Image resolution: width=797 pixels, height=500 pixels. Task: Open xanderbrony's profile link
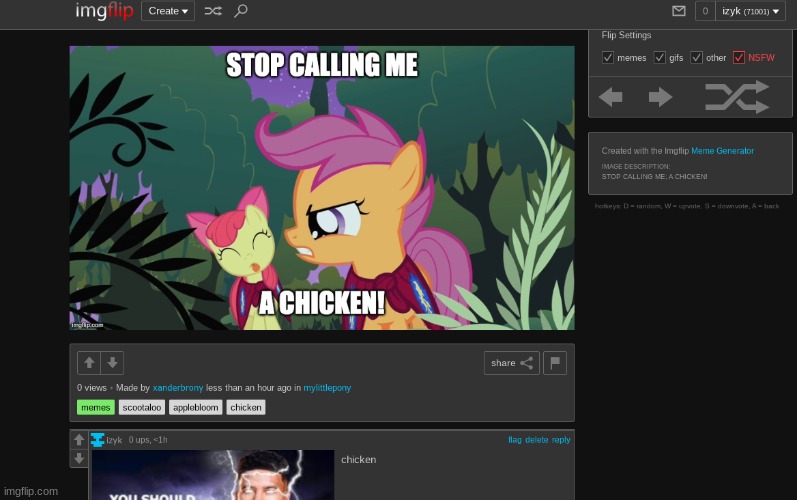tap(178, 388)
